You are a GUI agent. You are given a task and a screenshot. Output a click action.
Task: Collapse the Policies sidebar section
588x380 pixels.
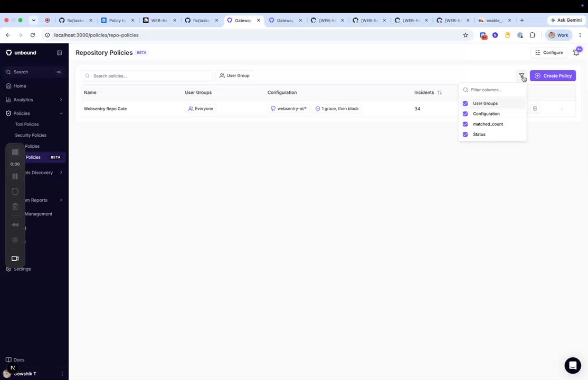point(34,113)
